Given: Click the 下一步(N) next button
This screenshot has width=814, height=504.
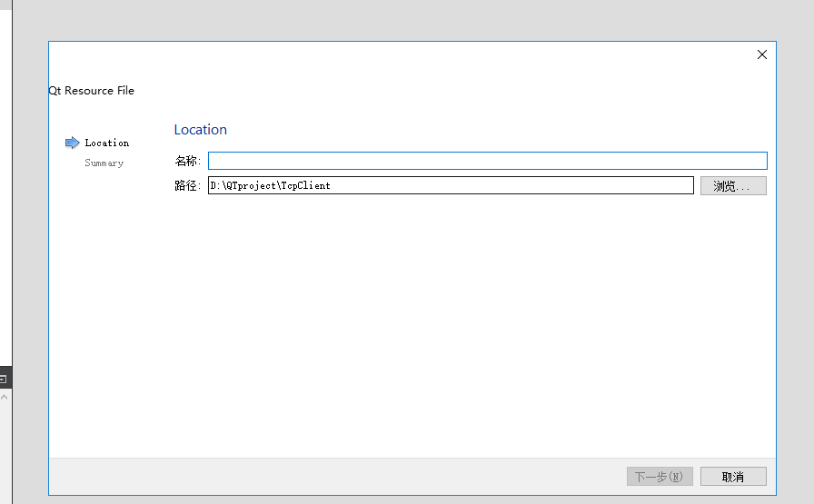Looking at the screenshot, I should (660, 477).
